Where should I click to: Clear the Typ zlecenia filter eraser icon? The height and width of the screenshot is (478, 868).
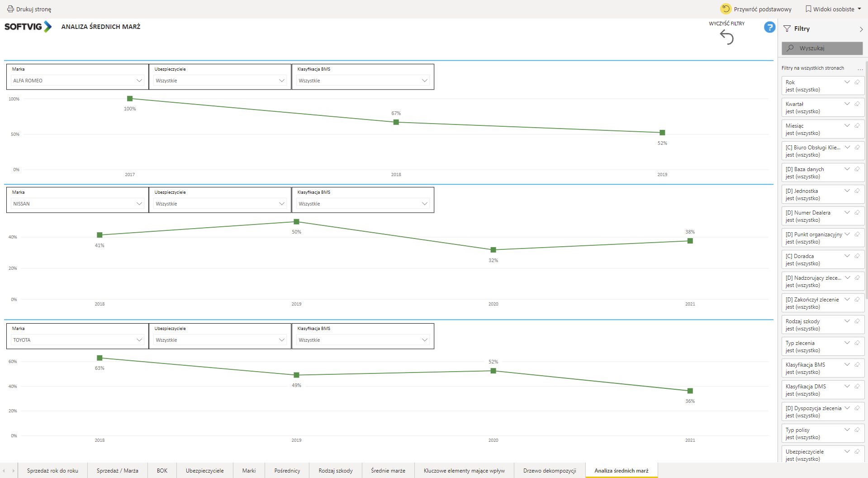(857, 343)
